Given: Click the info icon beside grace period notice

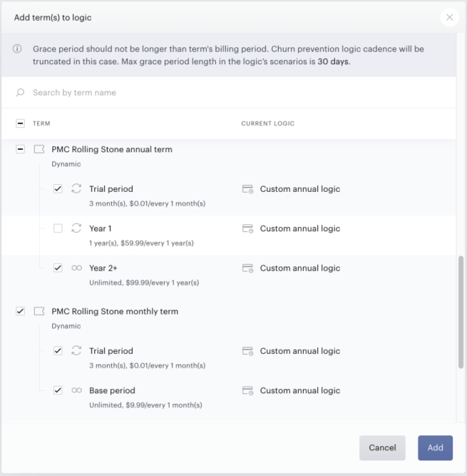Looking at the screenshot, I should pyautogui.click(x=17, y=49).
